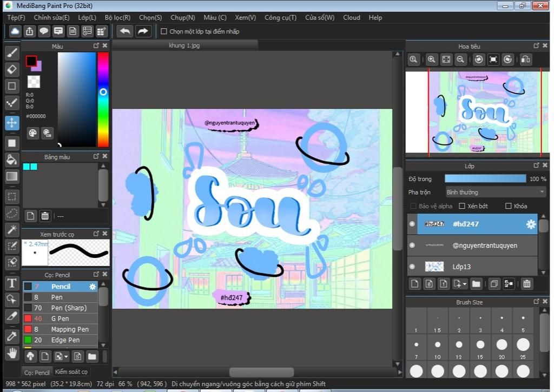
Task: Select the Brush tool in left toolbar
Action: click(12, 53)
